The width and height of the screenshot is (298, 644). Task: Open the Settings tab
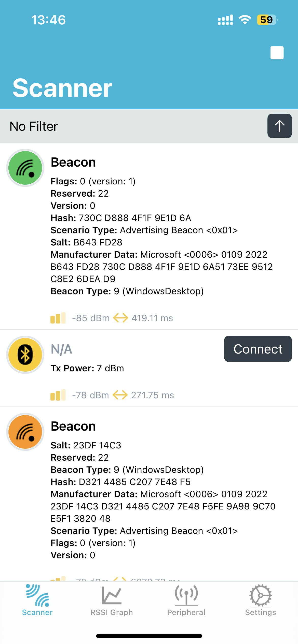point(261,600)
